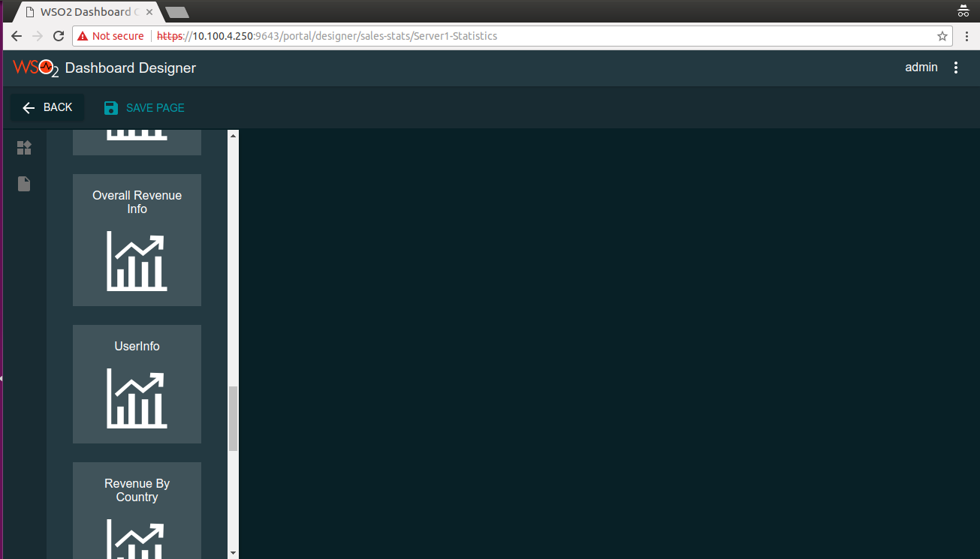Click the save disk icon beside SAVE PAGE

tap(110, 107)
